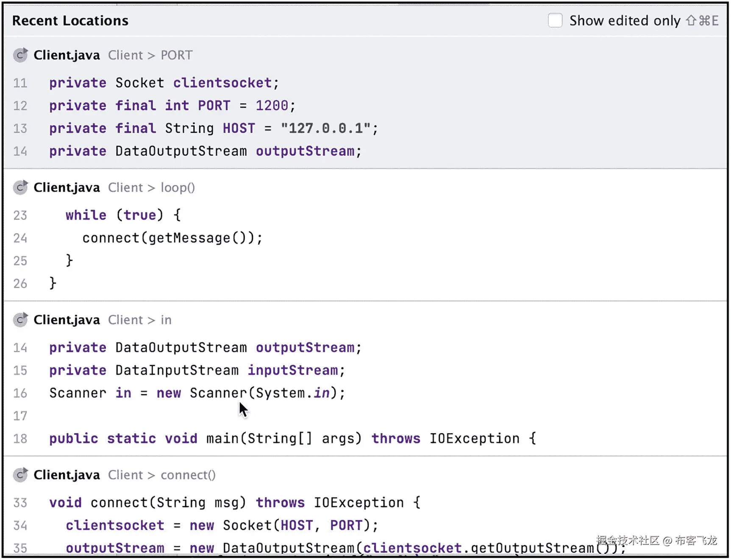
Task: Select outputStream declaration in the 'in' section
Action: tap(205, 348)
